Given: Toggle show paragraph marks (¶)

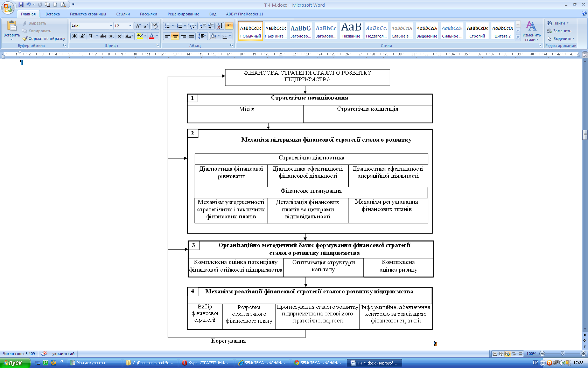Looking at the screenshot, I should pos(229,26).
